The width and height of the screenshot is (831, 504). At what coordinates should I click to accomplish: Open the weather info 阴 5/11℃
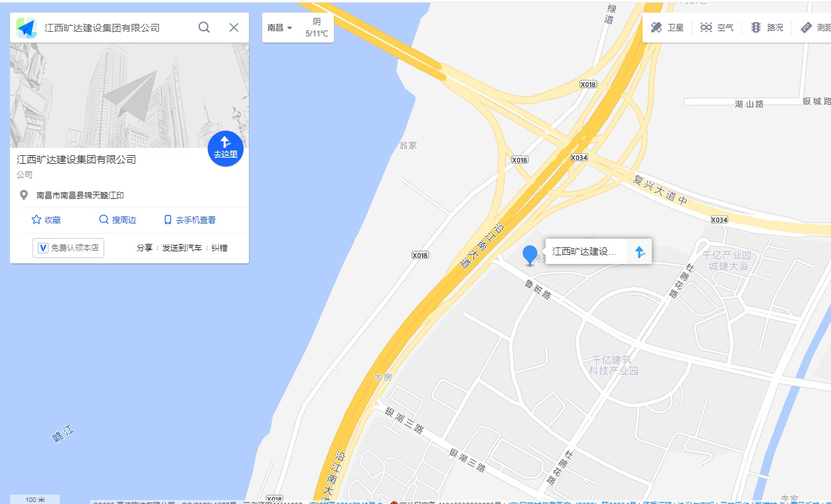click(317, 27)
